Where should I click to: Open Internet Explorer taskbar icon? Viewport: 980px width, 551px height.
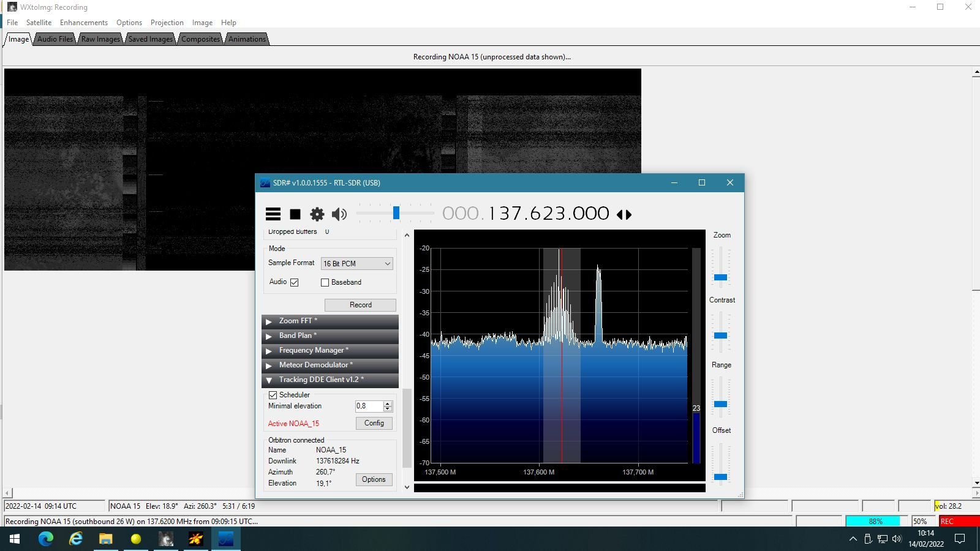point(76,539)
